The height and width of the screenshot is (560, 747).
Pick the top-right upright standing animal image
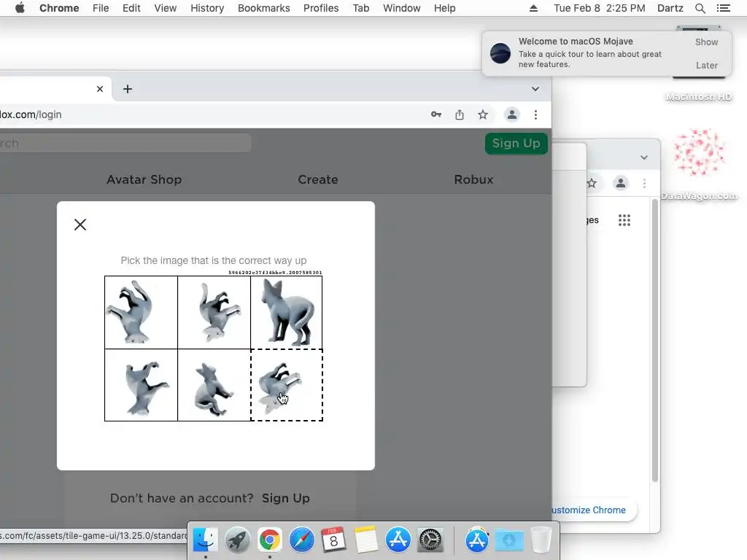point(286,312)
